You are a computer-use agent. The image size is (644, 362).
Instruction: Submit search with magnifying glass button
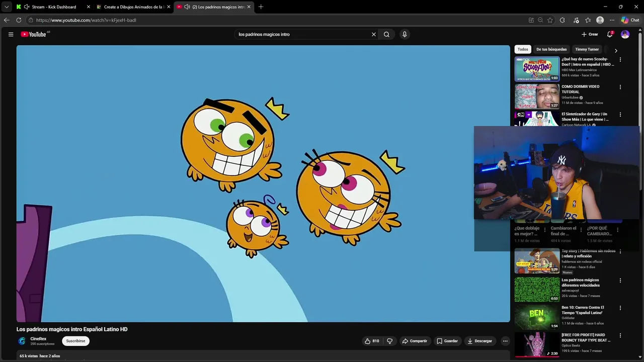(x=386, y=34)
